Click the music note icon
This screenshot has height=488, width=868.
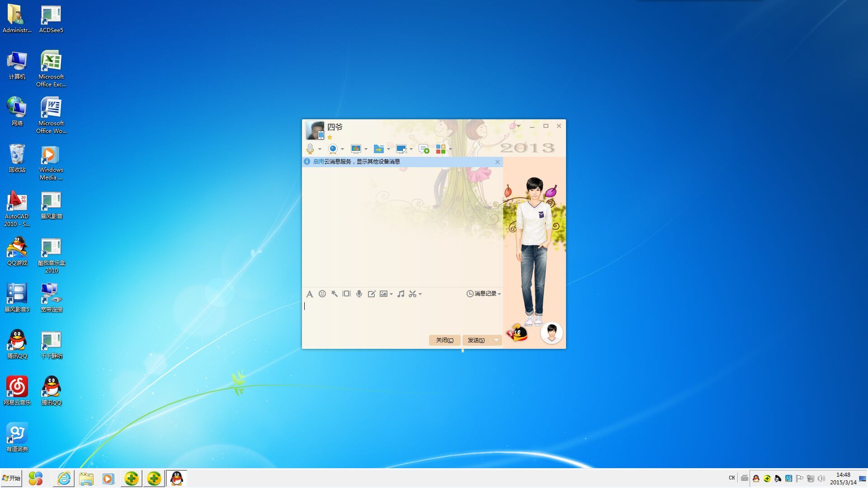coord(401,294)
